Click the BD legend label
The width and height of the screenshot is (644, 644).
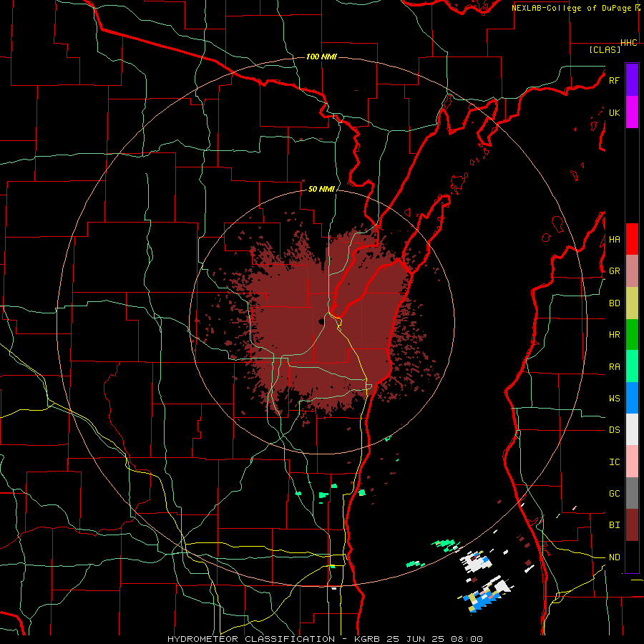click(614, 303)
